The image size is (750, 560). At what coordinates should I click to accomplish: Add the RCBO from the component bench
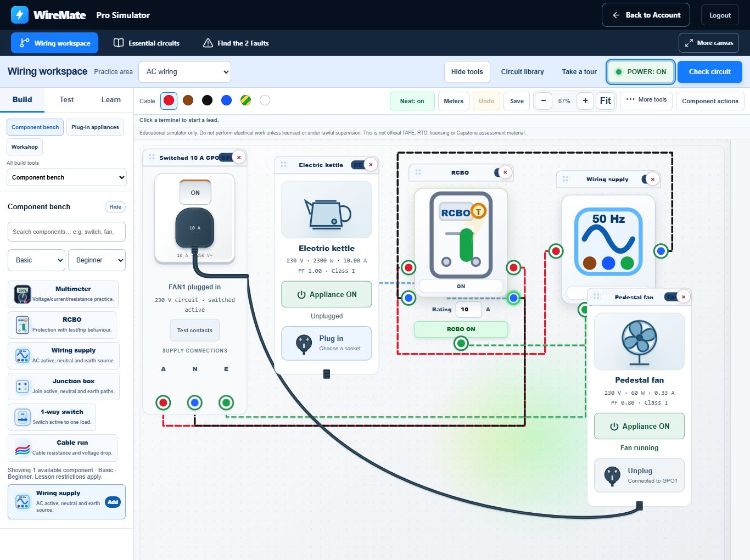click(x=62, y=324)
